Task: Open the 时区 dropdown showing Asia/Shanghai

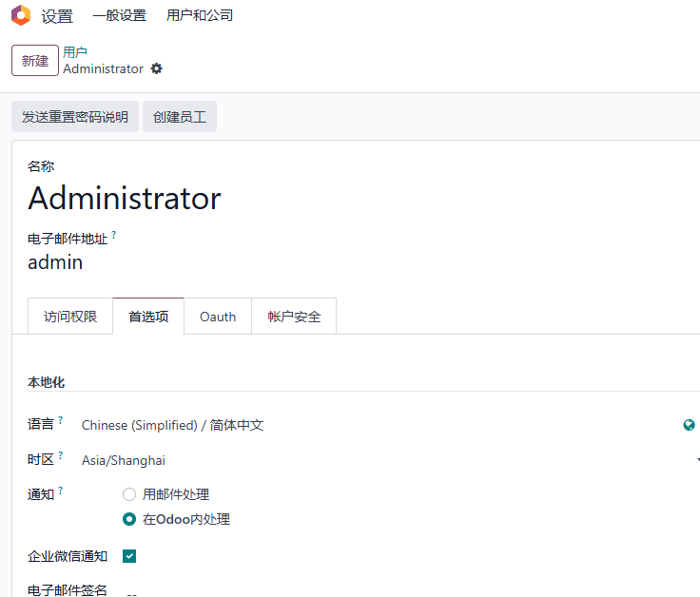Action: pyautogui.click(x=388, y=460)
